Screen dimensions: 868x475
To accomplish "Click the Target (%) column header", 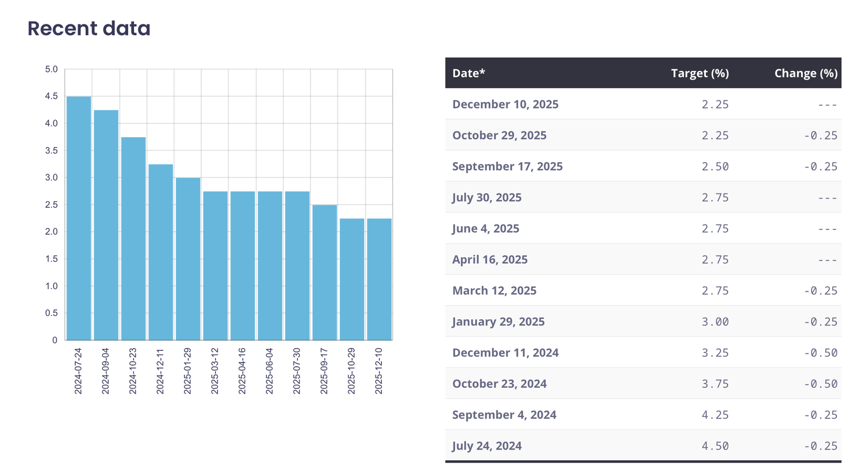I will (699, 73).
